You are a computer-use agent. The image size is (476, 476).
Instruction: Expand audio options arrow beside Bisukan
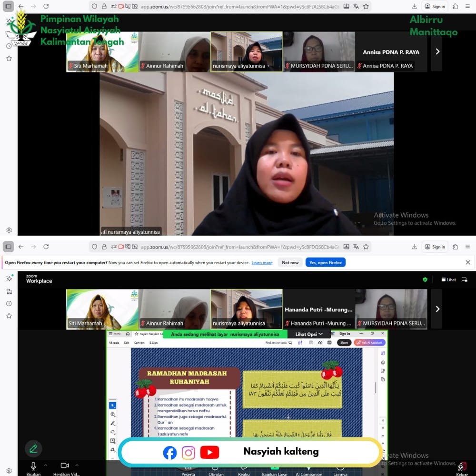pos(46,465)
